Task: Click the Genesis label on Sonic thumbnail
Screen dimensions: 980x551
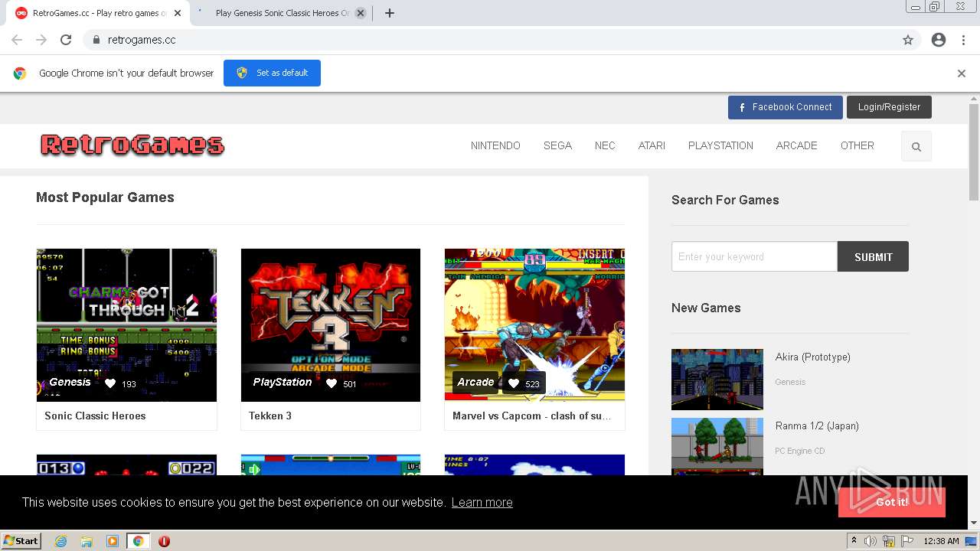Action: [x=70, y=382]
